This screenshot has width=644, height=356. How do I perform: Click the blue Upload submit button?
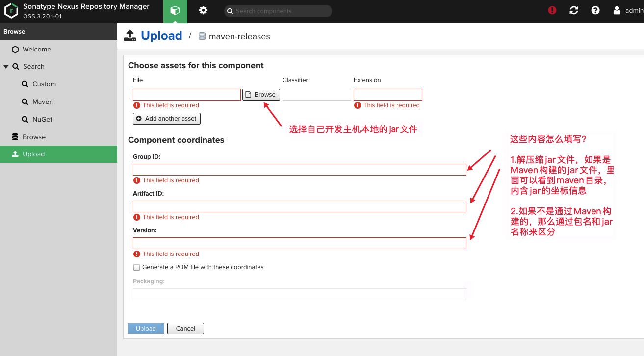146,329
